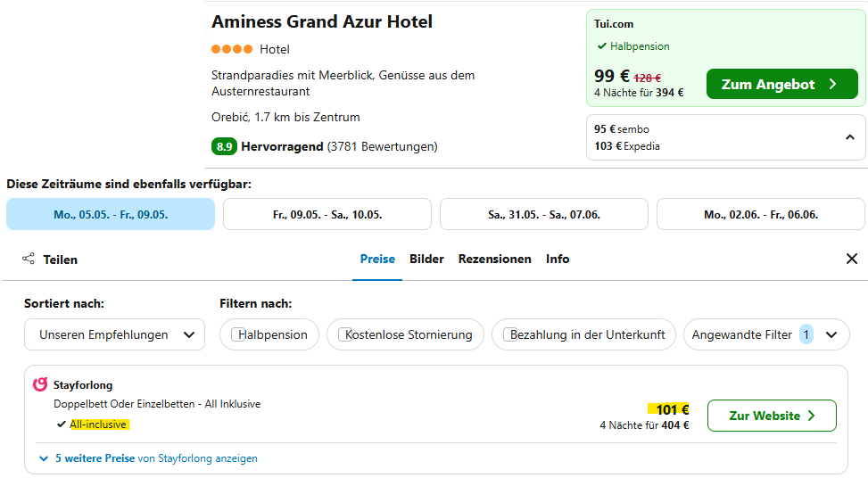Viewport: 868px width, 478px height.
Task: Click Zur Website for Stayforlong
Action: point(772,416)
